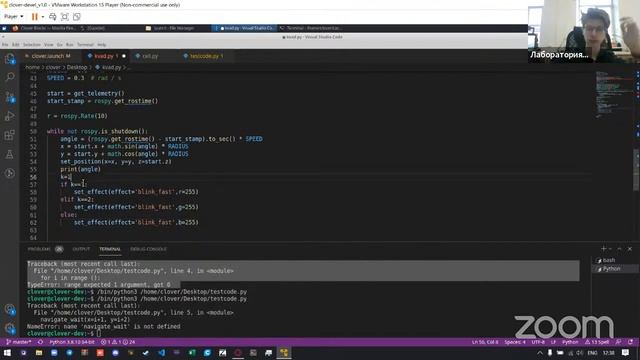Viewport: 640px width, 360px height.
Task: Click unsaved dot on kvad.py tab
Action: pos(124,56)
